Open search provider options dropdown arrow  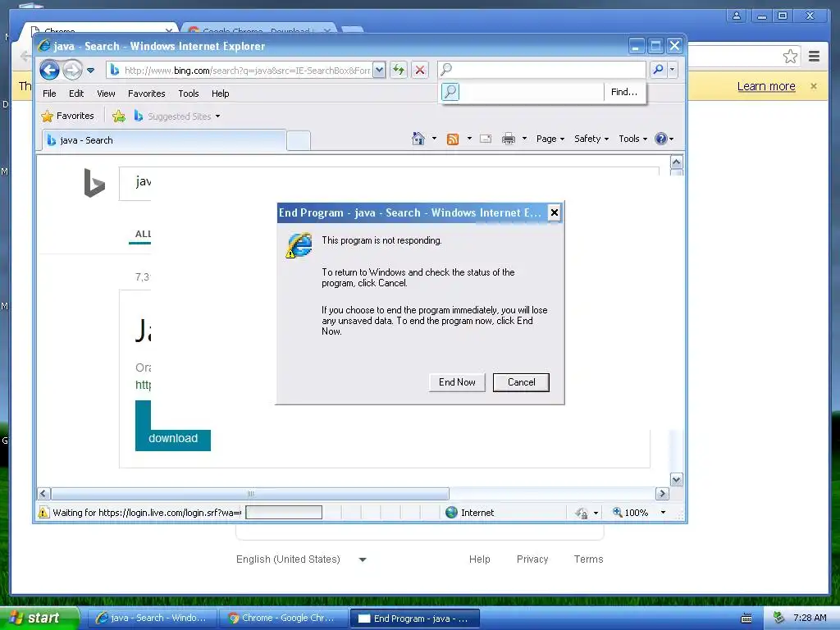(673, 70)
